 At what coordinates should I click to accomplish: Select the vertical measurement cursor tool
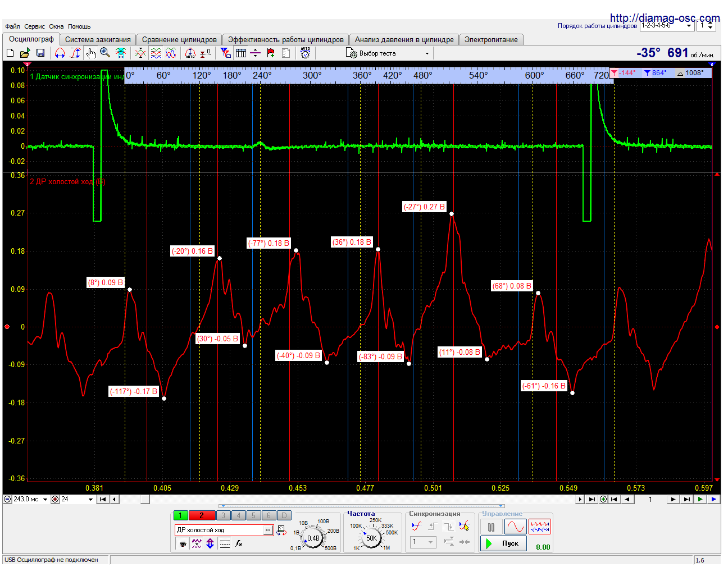pyautogui.click(x=75, y=53)
